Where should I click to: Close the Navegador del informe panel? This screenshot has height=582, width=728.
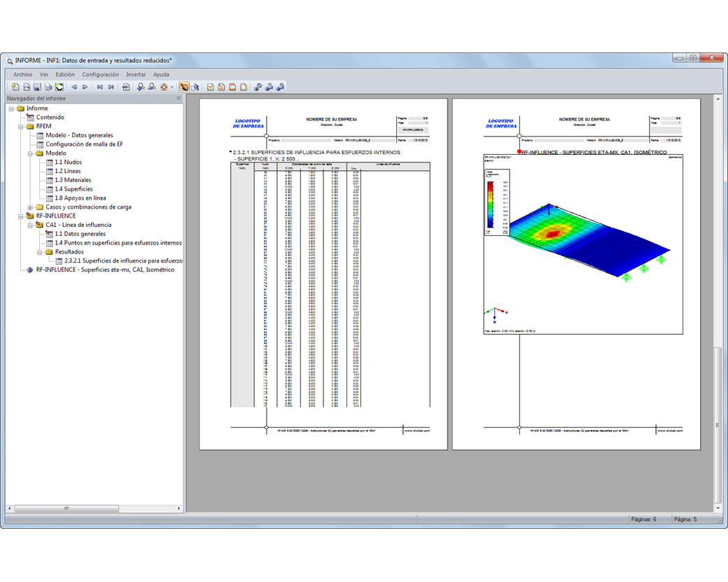pos(178,98)
